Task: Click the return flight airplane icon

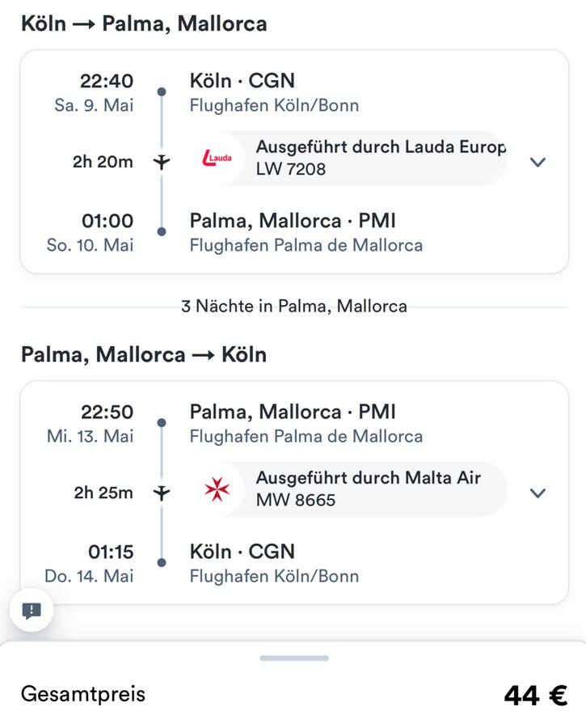Action: point(162,493)
